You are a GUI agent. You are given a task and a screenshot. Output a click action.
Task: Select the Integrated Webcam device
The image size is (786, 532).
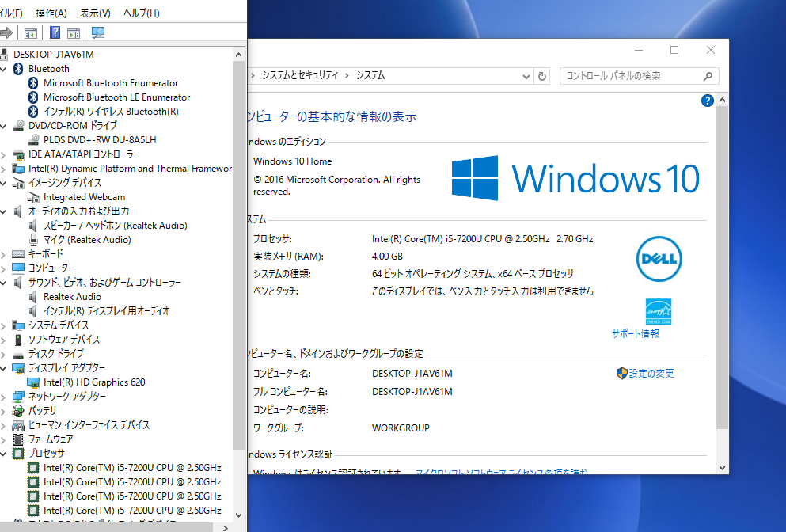(x=84, y=197)
